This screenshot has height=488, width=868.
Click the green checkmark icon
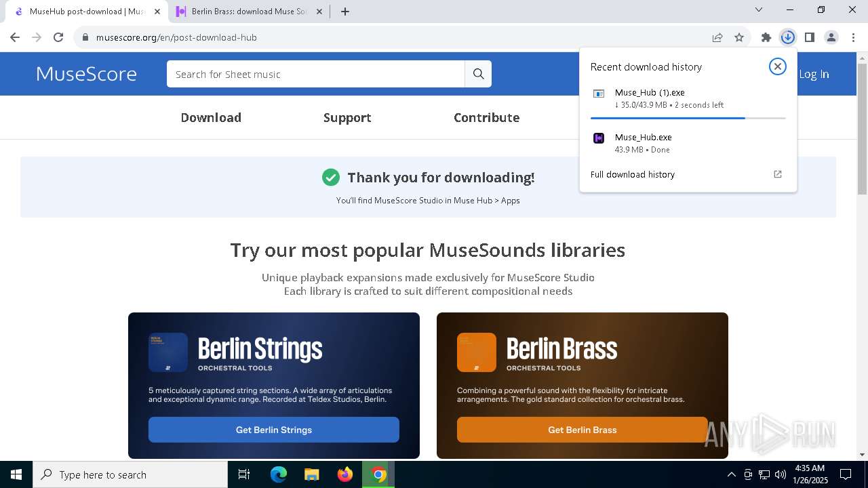331,178
